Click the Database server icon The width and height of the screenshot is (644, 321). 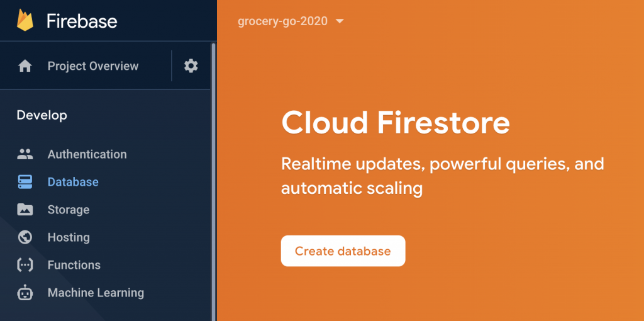(25, 182)
